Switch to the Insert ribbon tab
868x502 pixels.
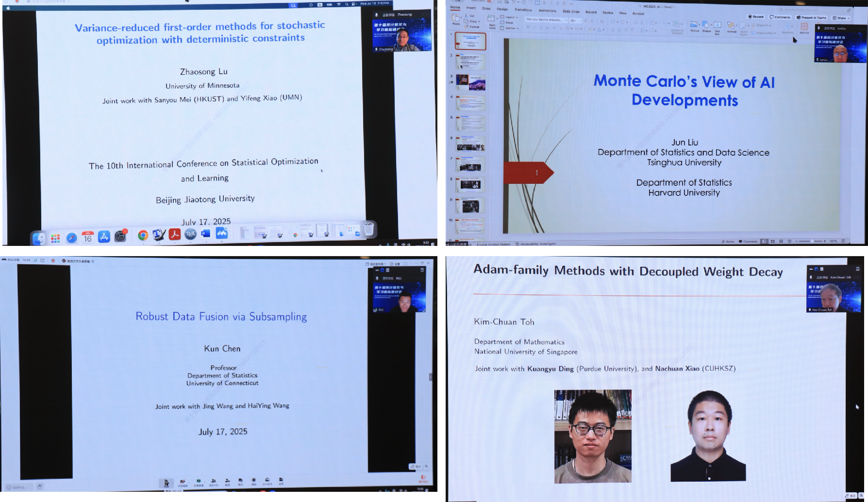pyautogui.click(x=471, y=8)
